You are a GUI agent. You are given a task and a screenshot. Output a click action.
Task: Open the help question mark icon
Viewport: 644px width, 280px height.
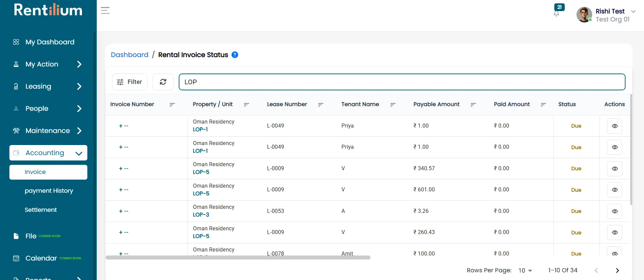235,55
